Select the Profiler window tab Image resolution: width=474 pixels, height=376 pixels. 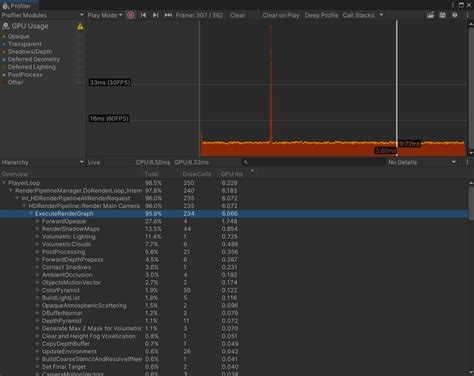pos(19,6)
